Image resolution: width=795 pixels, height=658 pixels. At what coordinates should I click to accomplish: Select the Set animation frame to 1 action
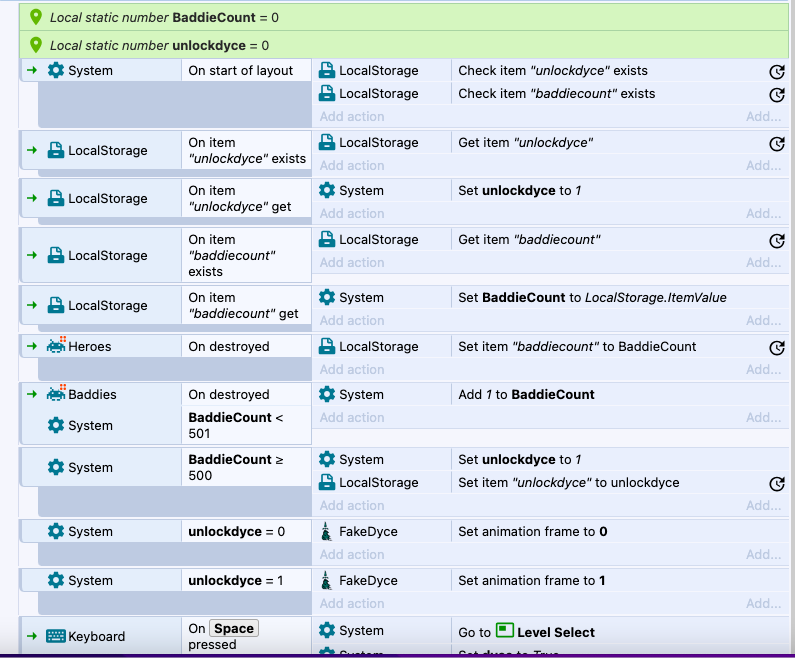(x=551, y=580)
